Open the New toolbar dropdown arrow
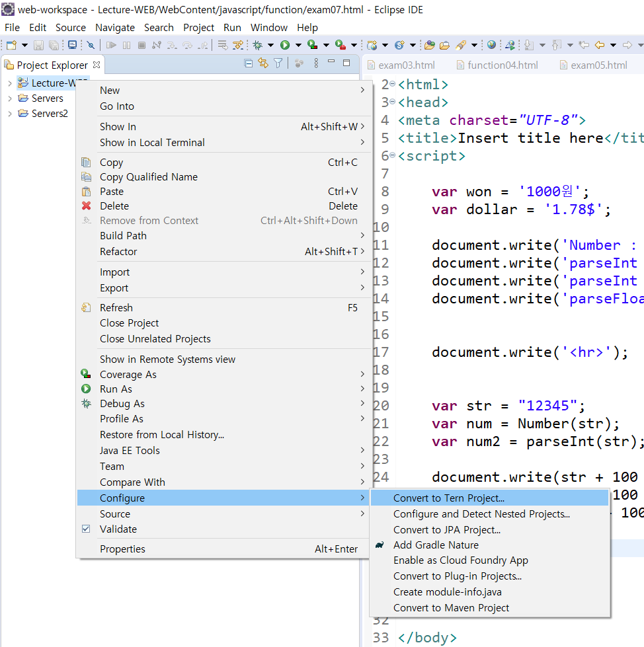The image size is (644, 647). 24,44
